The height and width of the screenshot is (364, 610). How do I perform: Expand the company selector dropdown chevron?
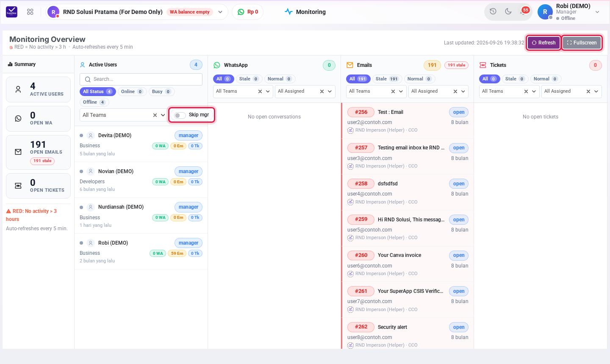pos(220,12)
